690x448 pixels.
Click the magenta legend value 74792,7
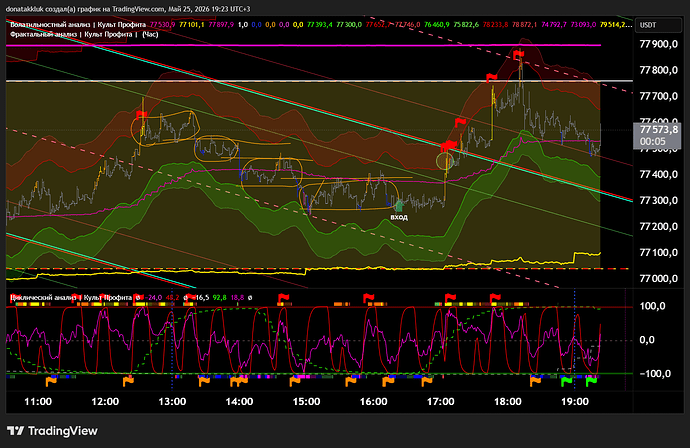point(554,25)
